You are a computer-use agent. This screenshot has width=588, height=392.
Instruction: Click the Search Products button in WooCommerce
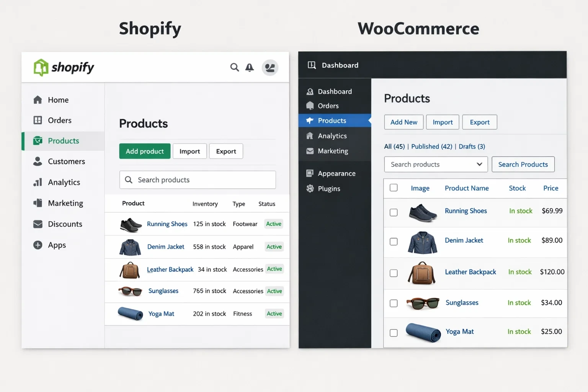[x=523, y=164]
